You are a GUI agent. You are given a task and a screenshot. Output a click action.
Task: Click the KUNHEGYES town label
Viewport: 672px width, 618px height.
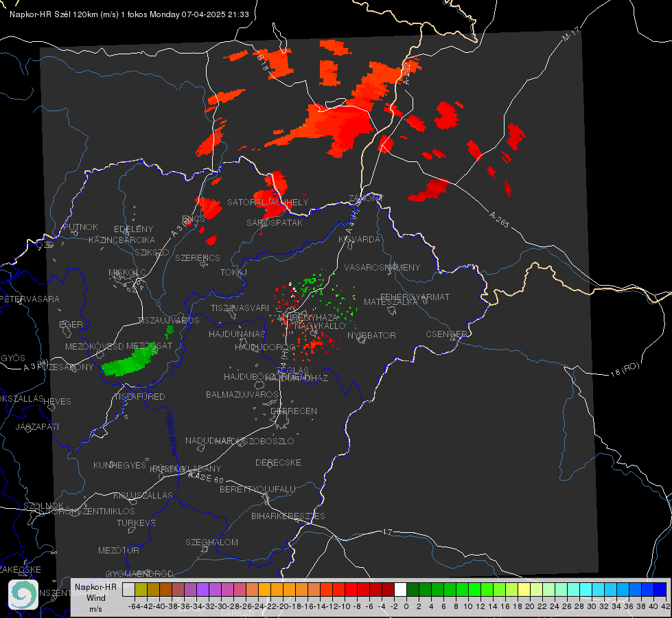tap(119, 465)
